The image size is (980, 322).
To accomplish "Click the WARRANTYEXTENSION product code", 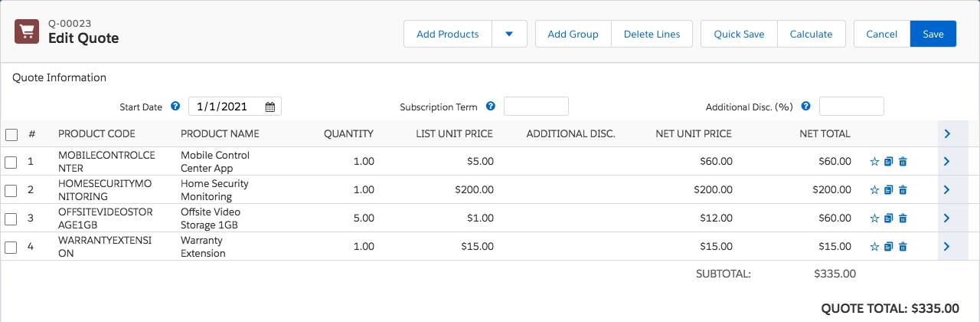I will click(x=105, y=247).
